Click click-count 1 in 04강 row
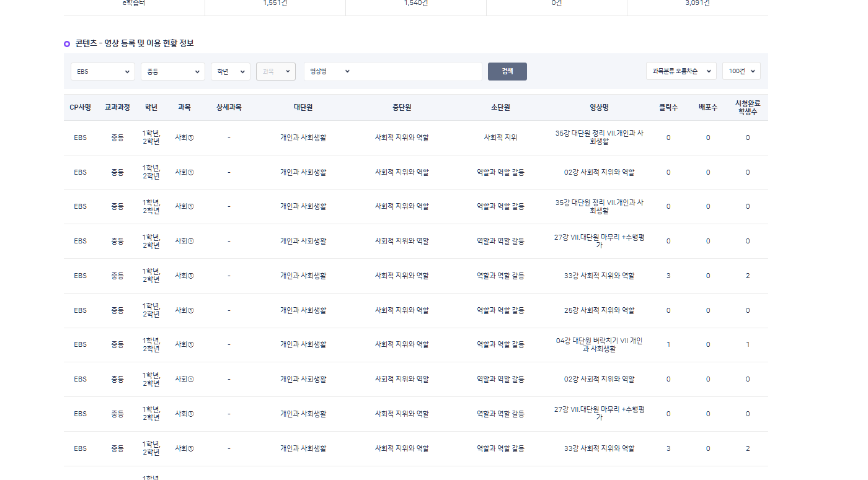The height and width of the screenshot is (480, 868). click(x=668, y=344)
